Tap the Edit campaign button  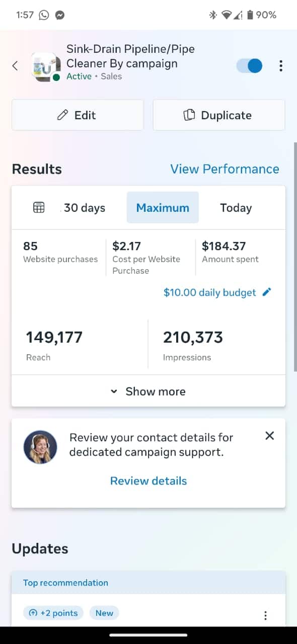(78, 115)
